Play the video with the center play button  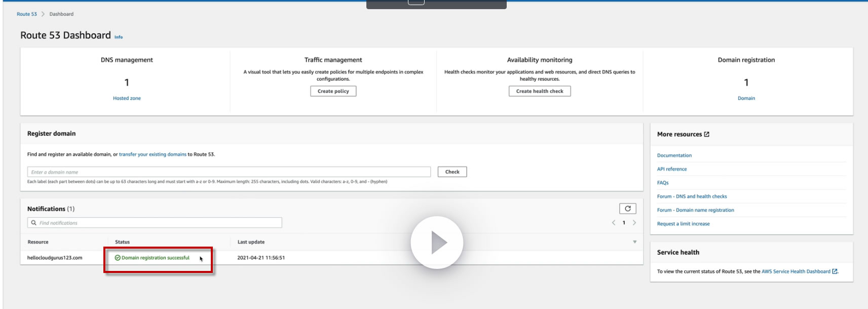tap(437, 243)
